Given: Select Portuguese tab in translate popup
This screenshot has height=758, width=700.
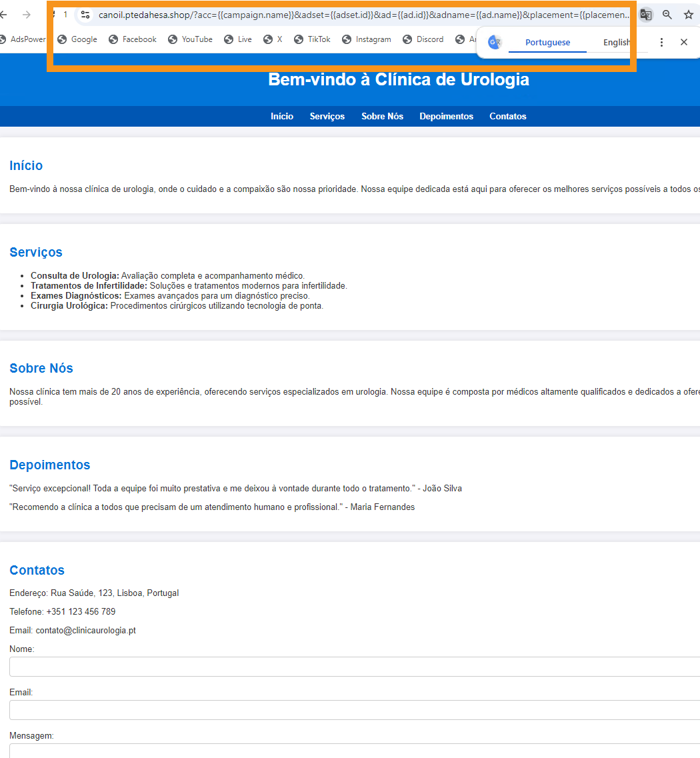Looking at the screenshot, I should (548, 43).
